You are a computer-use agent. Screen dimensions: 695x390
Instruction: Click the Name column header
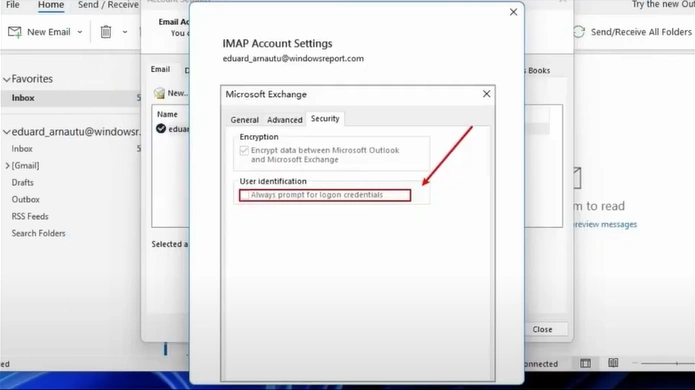click(167, 114)
